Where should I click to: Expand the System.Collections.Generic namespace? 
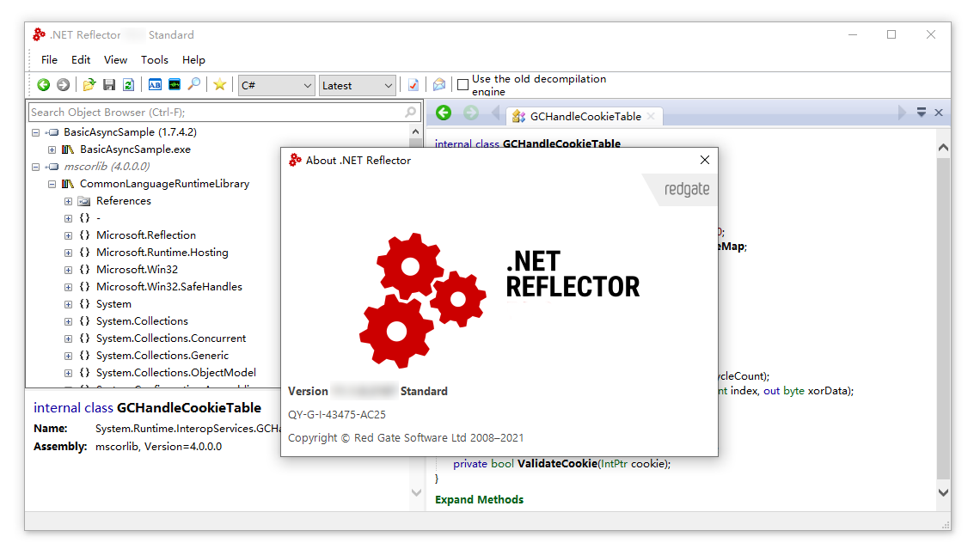[x=68, y=356]
